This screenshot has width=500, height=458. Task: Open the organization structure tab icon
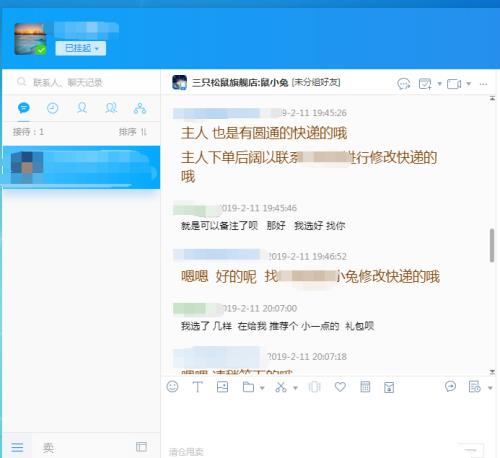tap(140, 108)
